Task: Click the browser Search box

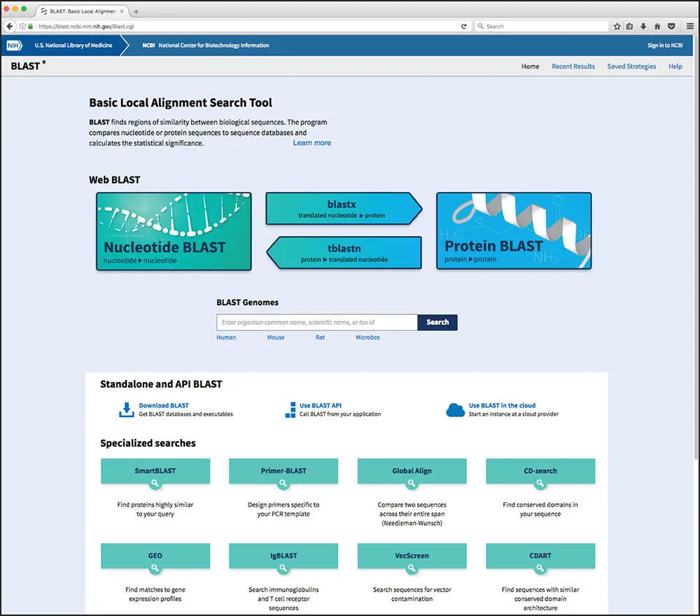Action: (x=542, y=27)
